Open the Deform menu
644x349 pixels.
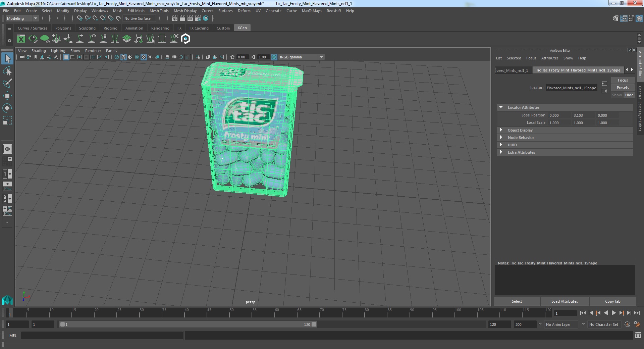244,11
